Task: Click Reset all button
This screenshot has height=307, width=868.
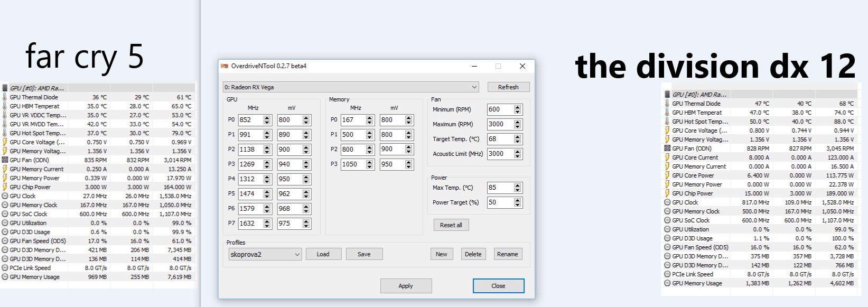Action: coord(451,225)
